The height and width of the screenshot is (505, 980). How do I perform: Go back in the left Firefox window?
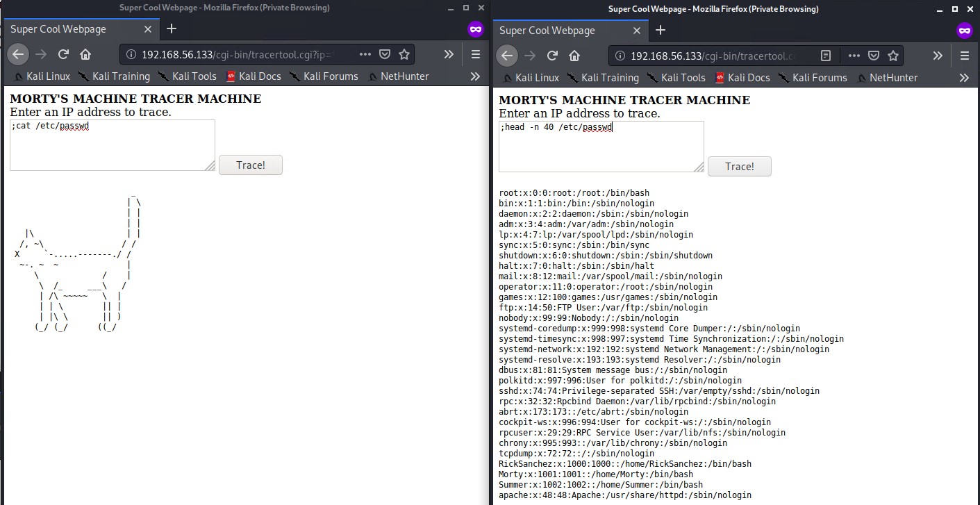click(x=18, y=54)
